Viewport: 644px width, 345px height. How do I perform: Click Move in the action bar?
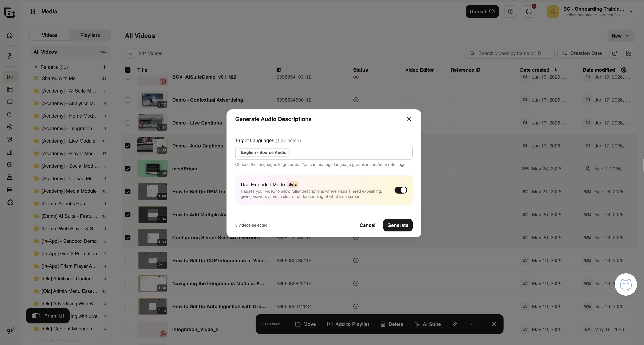tap(305, 324)
